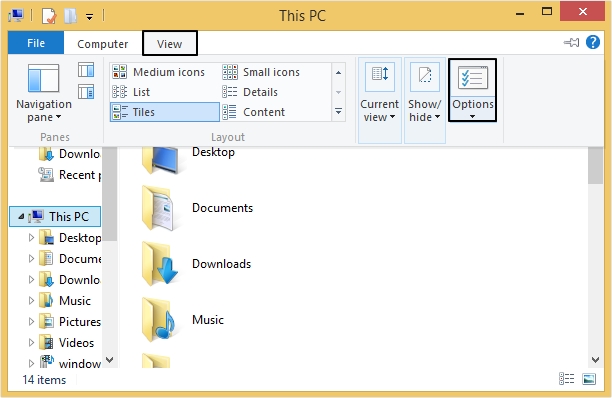This screenshot has height=398, width=612.
Task: Expand Desktop node in navigation tree
Action: [31, 238]
